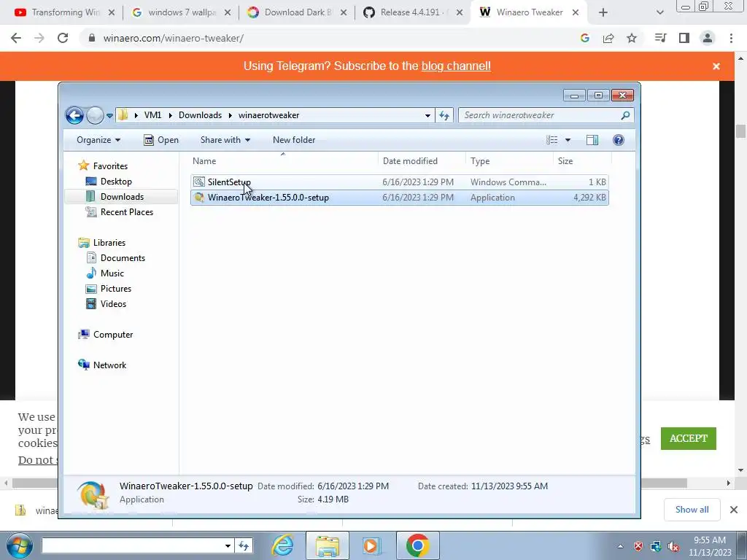The image size is (747, 560).
Task: Open Pictures library
Action: click(115, 289)
